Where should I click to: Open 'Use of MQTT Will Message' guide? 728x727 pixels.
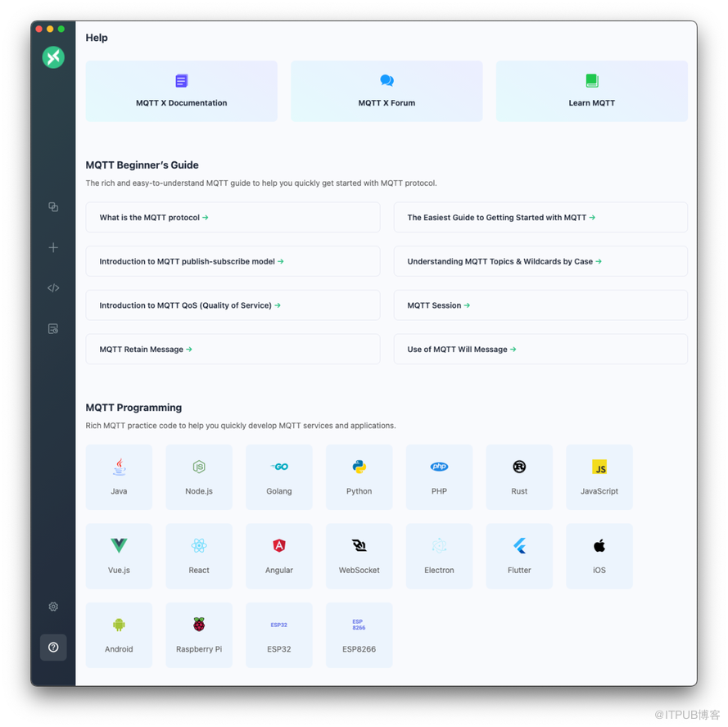pos(540,349)
